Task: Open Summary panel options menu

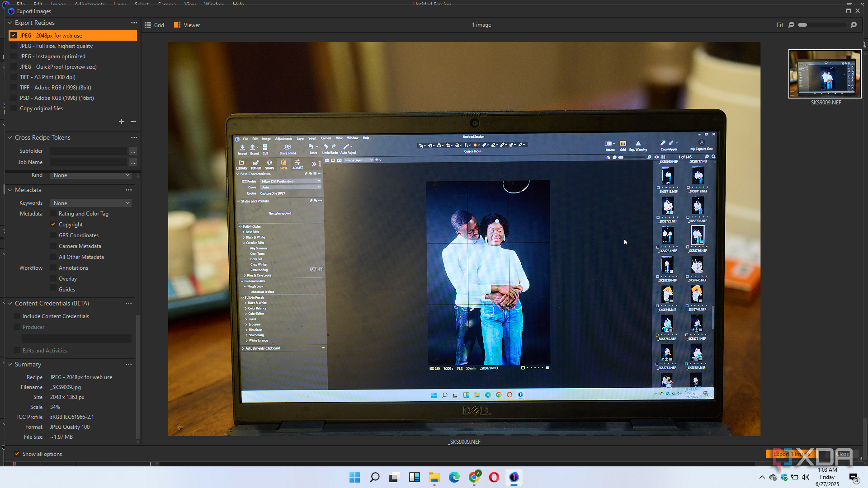Action: click(129, 364)
